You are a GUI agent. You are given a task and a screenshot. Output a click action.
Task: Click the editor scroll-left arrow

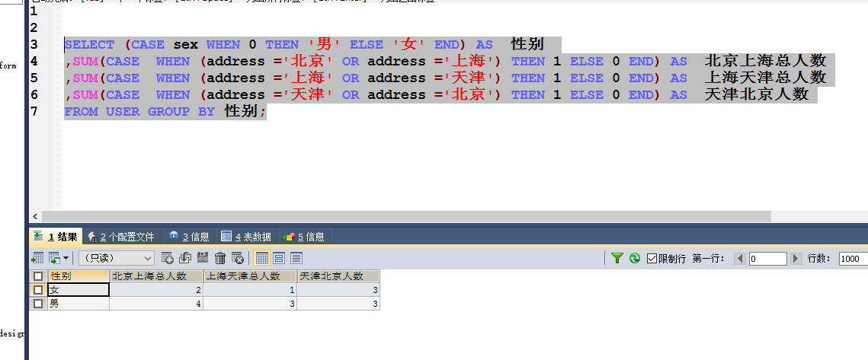pyautogui.click(x=35, y=216)
